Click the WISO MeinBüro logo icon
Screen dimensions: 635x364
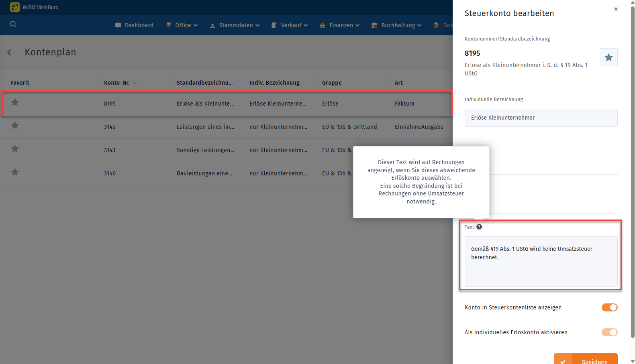click(15, 7)
